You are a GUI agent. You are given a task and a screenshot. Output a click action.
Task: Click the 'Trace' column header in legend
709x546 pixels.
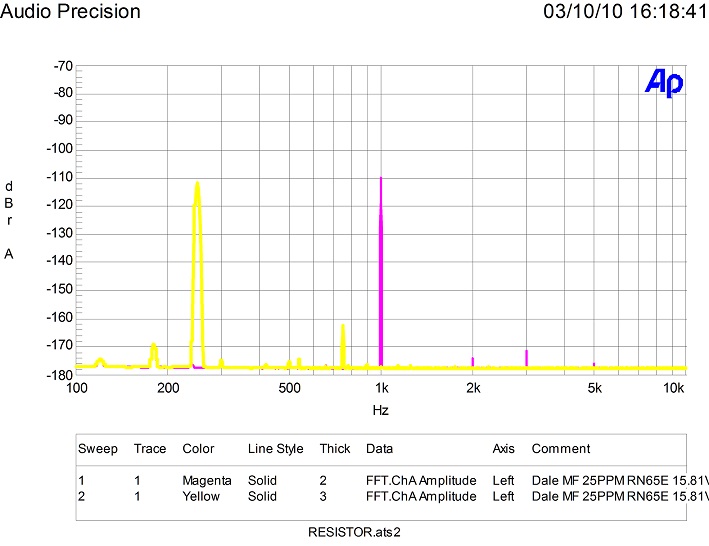click(150, 449)
